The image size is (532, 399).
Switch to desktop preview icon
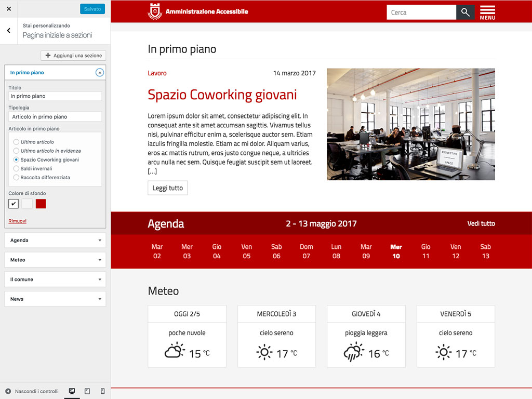[x=72, y=391]
